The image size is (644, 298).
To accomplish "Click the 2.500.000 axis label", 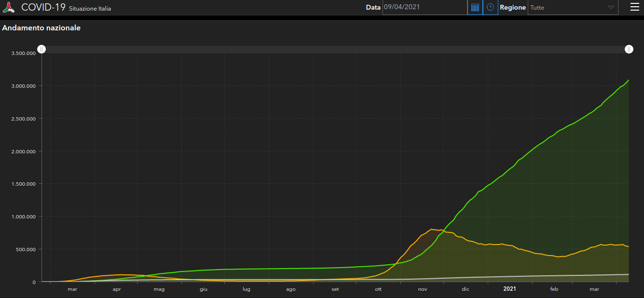I will tap(24, 119).
